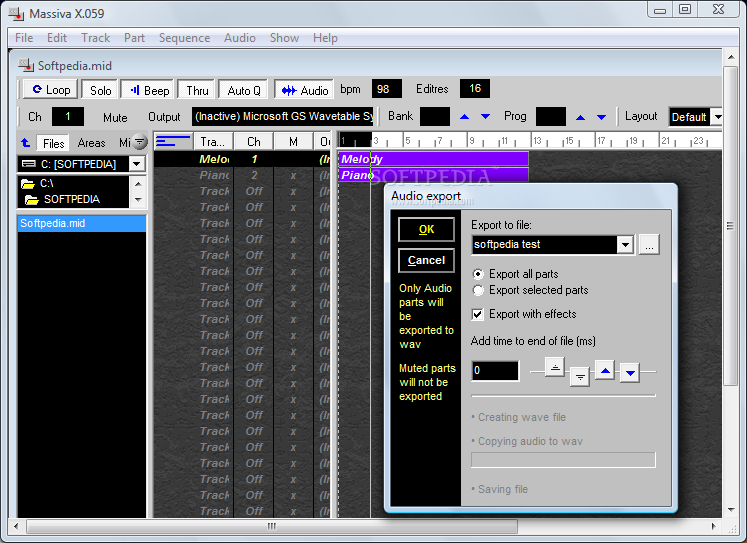
Task: Toggle Auto Q quantize button
Action: tap(243, 90)
